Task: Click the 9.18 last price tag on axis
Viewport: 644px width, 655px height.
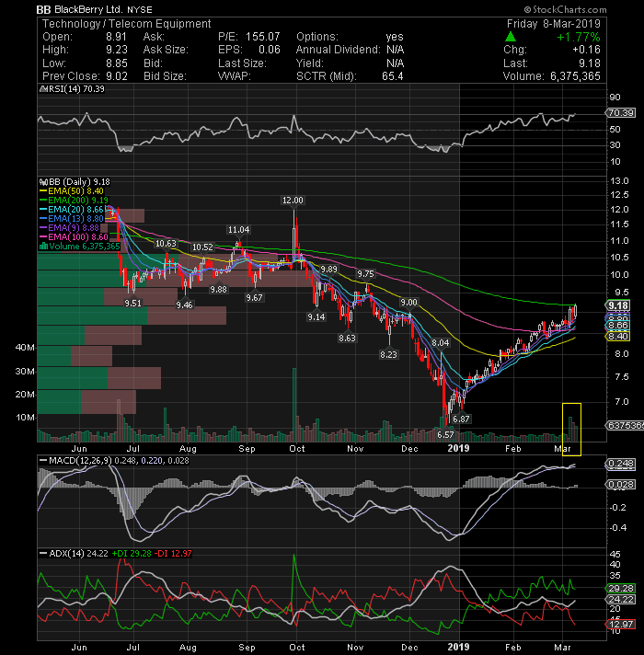Action: [x=617, y=305]
